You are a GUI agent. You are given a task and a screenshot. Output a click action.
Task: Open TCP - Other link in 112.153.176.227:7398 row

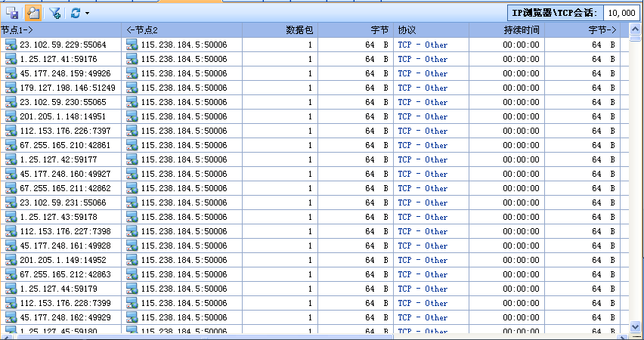click(x=423, y=232)
